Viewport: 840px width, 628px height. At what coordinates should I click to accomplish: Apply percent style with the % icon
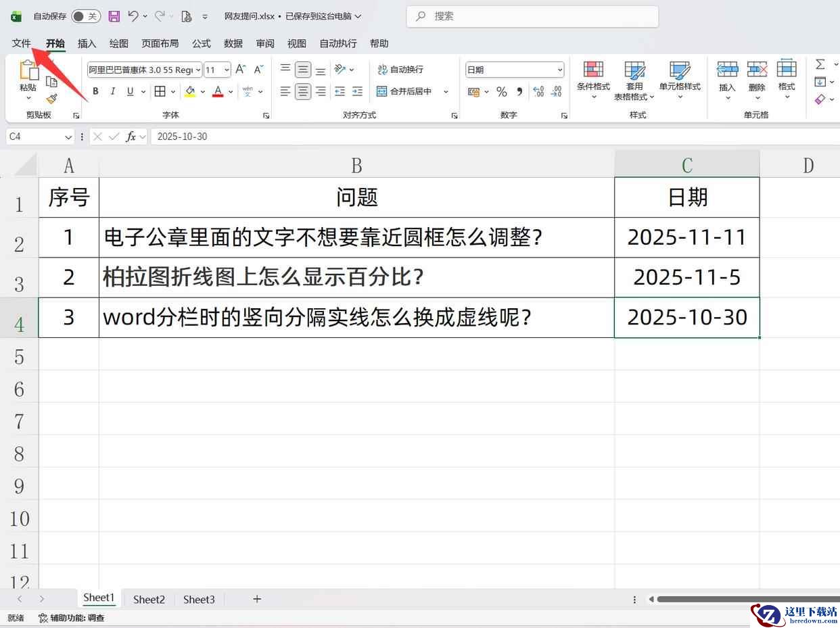coord(502,91)
